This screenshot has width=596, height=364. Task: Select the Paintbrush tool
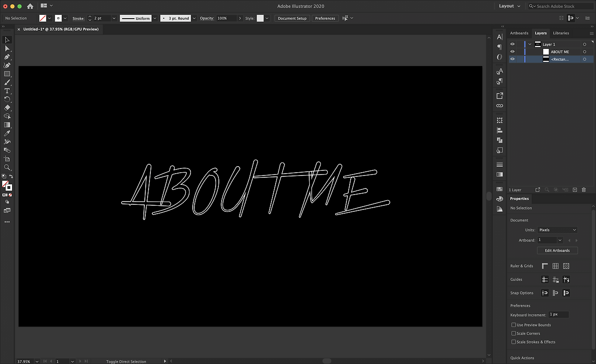point(7,82)
